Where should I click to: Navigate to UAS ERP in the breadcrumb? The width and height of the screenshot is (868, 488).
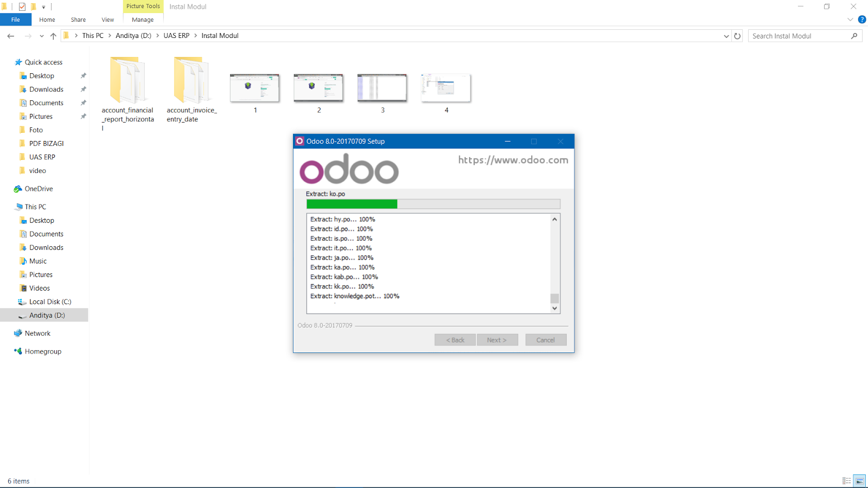tap(176, 36)
